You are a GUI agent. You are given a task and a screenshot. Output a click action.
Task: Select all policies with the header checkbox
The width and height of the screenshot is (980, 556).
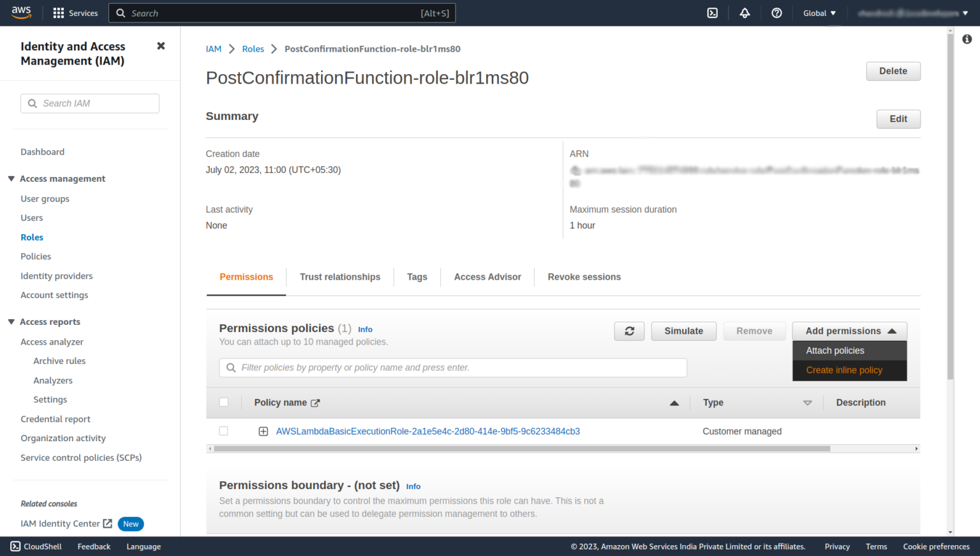point(224,402)
